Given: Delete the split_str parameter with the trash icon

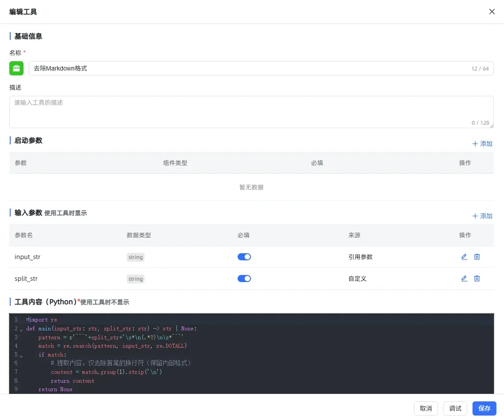Looking at the screenshot, I should [x=477, y=279].
